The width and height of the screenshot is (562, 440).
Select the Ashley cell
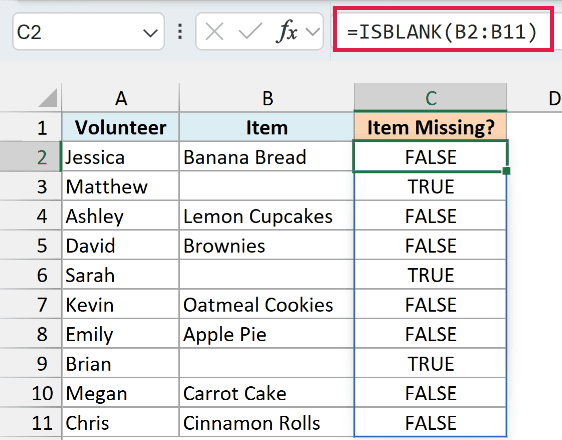120,216
